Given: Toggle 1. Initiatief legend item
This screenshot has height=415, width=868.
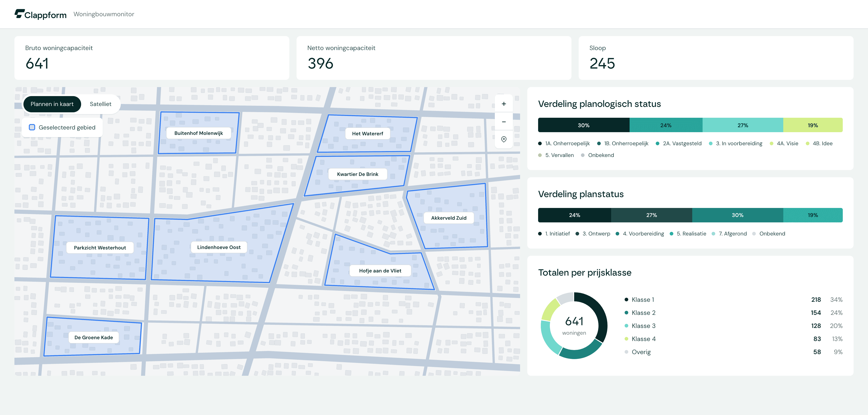Looking at the screenshot, I should [x=554, y=233].
